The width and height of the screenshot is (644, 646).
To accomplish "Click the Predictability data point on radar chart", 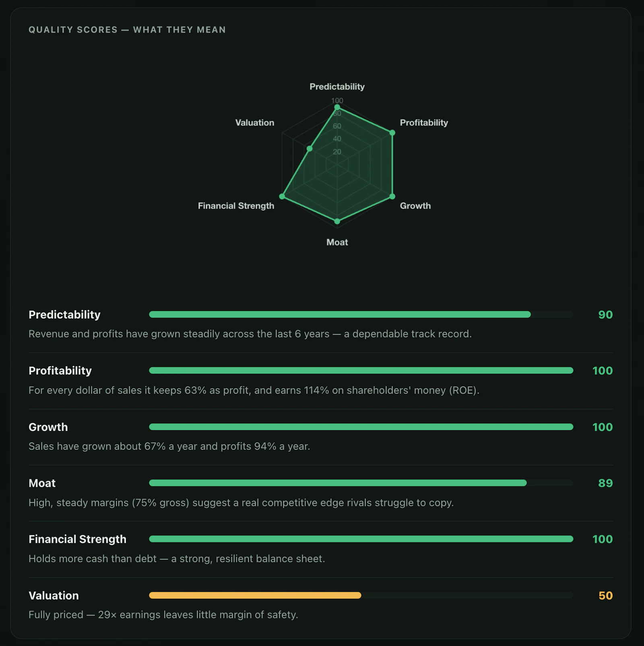I will [337, 107].
